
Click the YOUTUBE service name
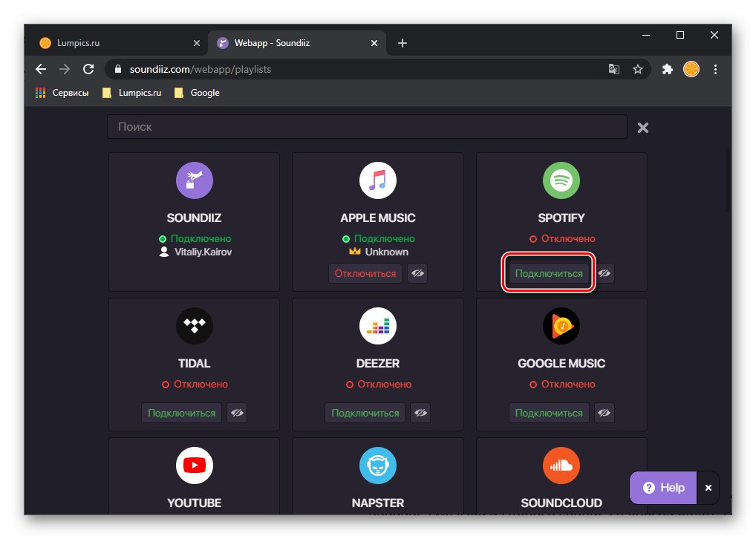pos(195,503)
